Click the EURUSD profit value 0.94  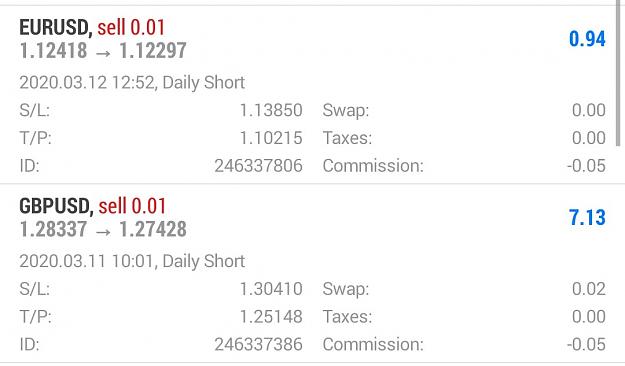coord(587,39)
